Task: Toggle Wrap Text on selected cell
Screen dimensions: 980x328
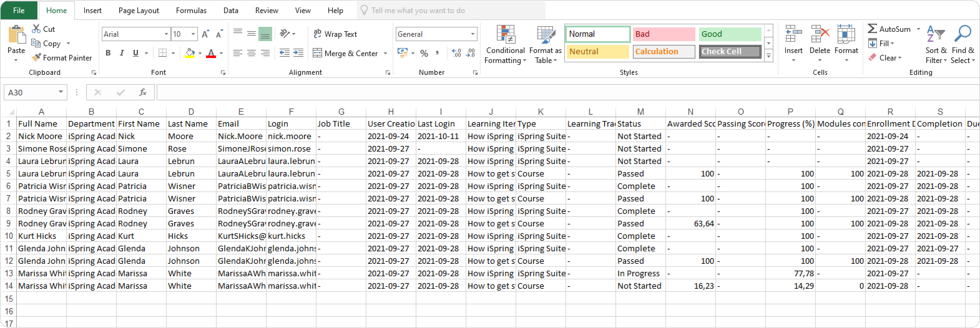Action: [x=335, y=34]
